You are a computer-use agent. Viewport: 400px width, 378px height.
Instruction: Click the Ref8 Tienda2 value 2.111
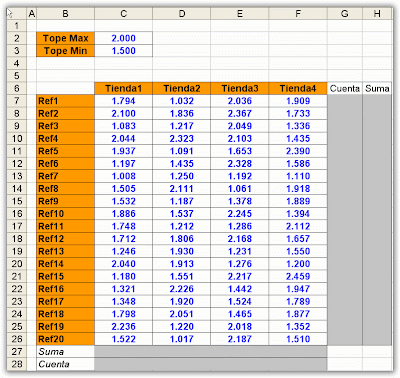[182, 189]
